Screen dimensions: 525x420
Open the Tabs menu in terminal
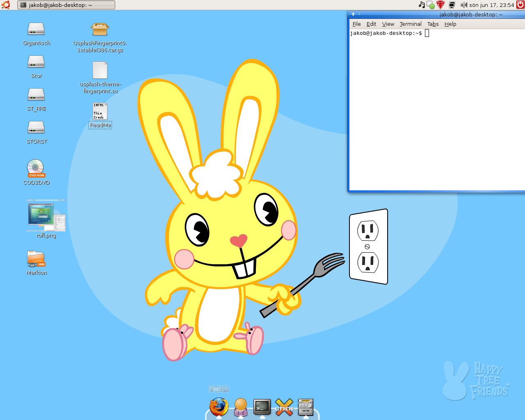[433, 24]
